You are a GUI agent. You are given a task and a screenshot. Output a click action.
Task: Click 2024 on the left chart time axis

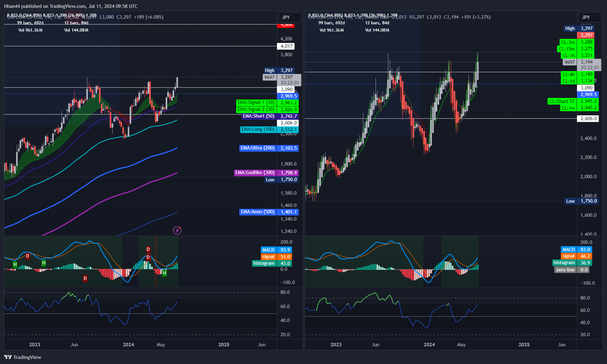pyautogui.click(x=128, y=345)
